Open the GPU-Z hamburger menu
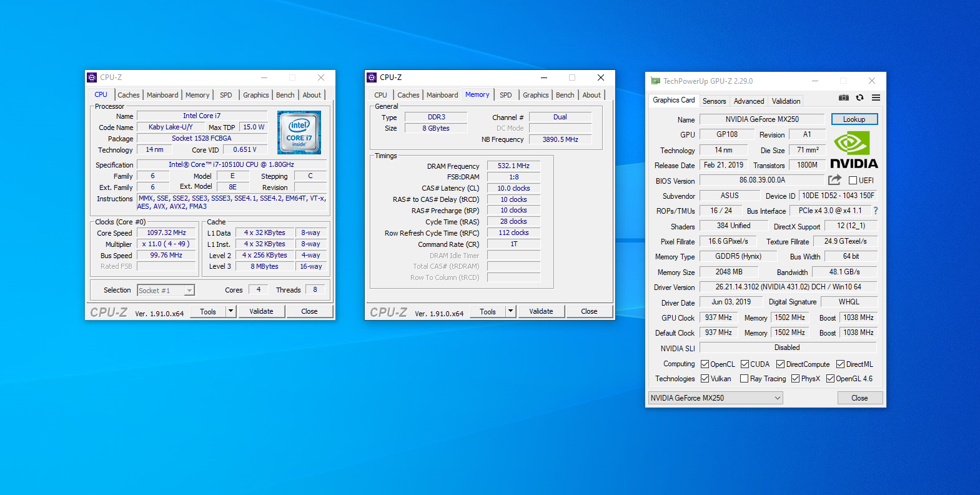The width and height of the screenshot is (980, 495). [x=876, y=97]
